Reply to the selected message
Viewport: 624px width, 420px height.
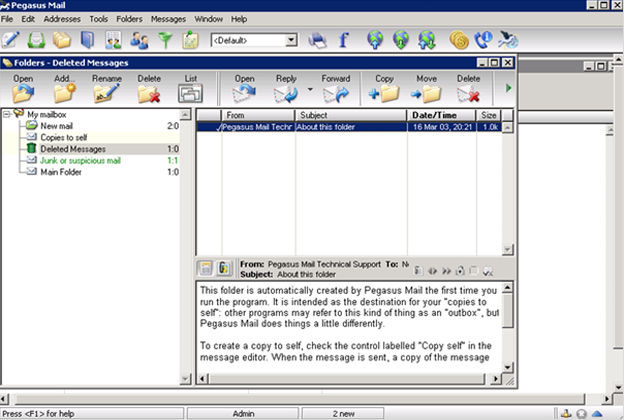pyautogui.click(x=286, y=89)
